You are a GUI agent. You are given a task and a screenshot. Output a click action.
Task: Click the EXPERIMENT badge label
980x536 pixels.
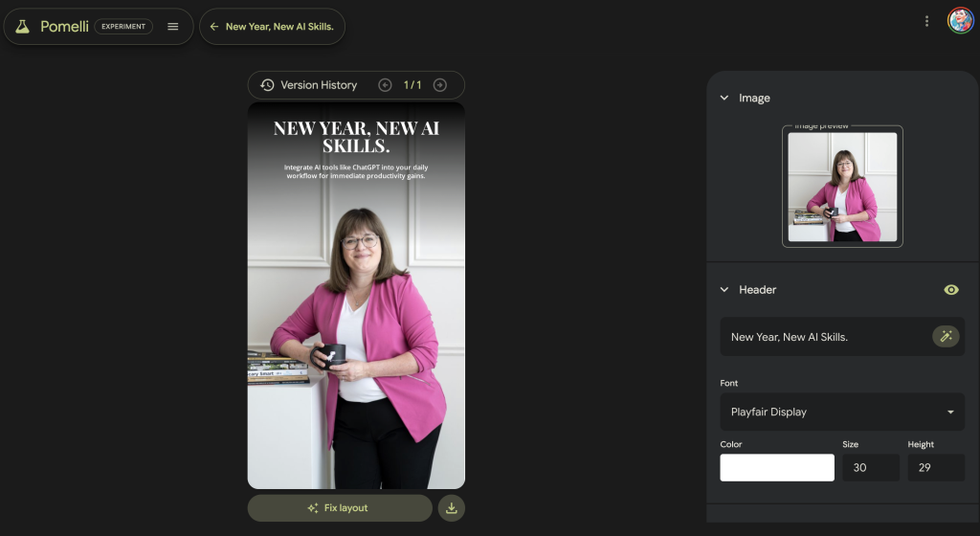click(123, 27)
